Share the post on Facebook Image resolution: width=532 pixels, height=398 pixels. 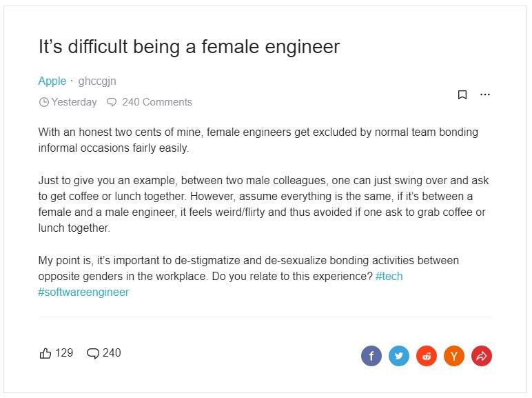click(371, 356)
